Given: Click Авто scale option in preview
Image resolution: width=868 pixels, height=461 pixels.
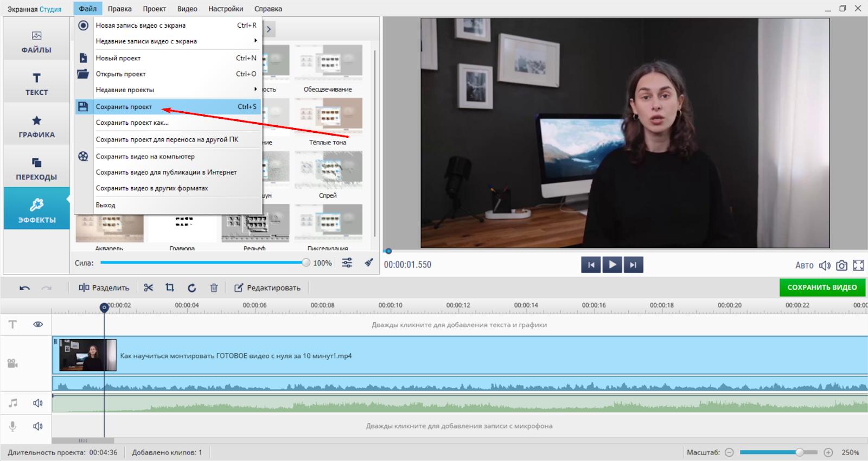Looking at the screenshot, I should click(805, 265).
